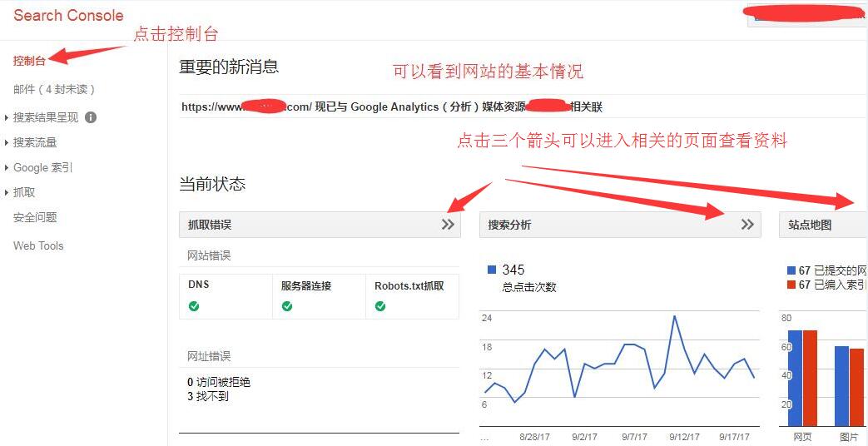Expand the 搜索结果呈现 section arrow
The width and height of the screenshot is (868, 446).
[6, 118]
